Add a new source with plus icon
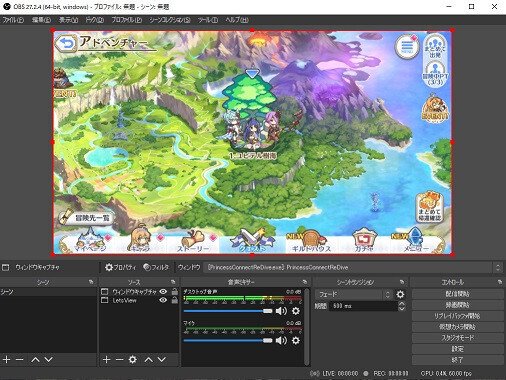This screenshot has width=506, height=380. pyautogui.click(x=106, y=360)
